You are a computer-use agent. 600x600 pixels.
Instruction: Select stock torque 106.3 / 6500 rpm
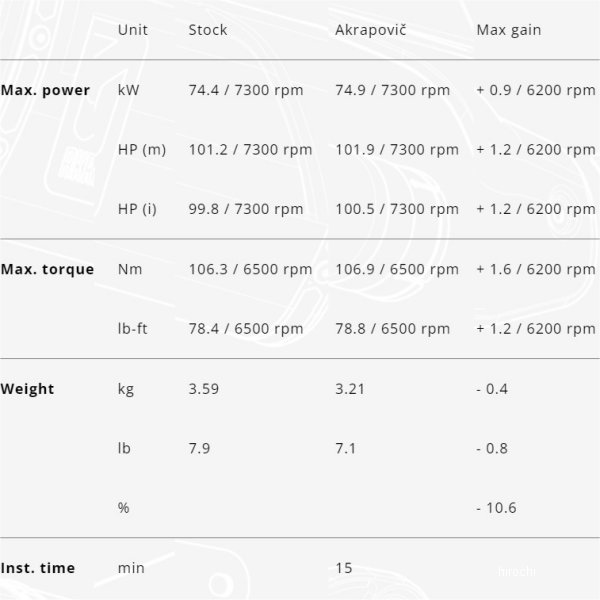click(x=250, y=269)
